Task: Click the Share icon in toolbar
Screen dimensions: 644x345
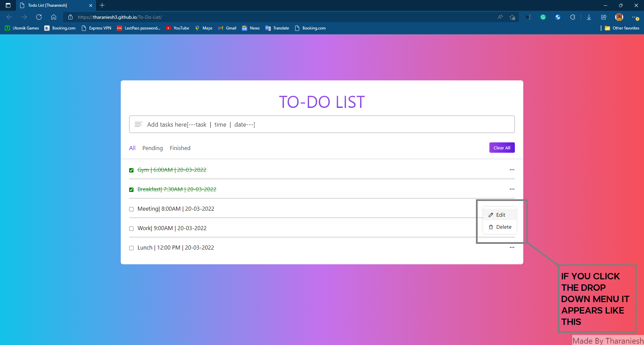Action: tap(604, 17)
